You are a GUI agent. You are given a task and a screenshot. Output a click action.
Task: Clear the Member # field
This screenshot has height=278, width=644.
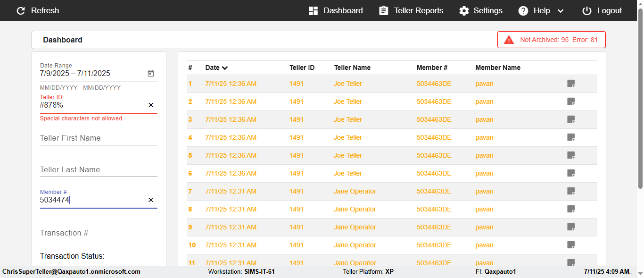point(151,200)
